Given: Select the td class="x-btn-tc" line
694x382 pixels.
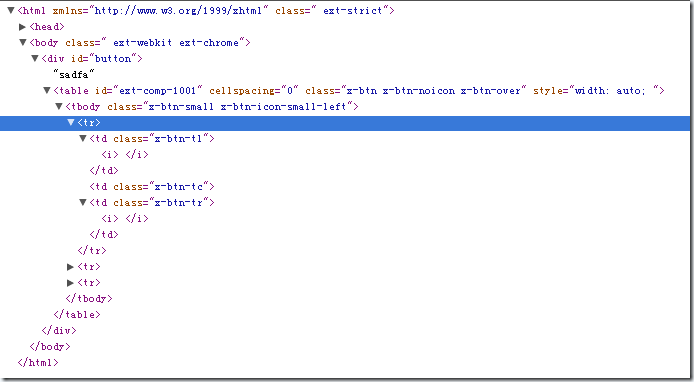Looking at the screenshot, I should coord(152,186).
